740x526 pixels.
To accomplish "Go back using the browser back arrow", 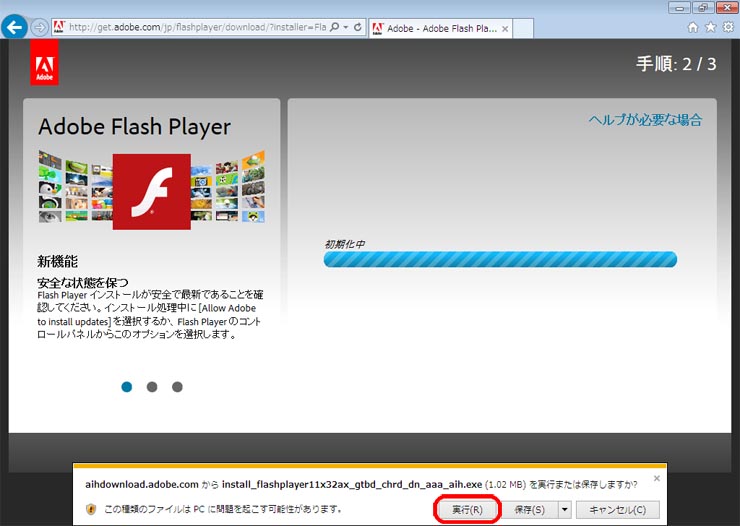I will tap(14, 26).
